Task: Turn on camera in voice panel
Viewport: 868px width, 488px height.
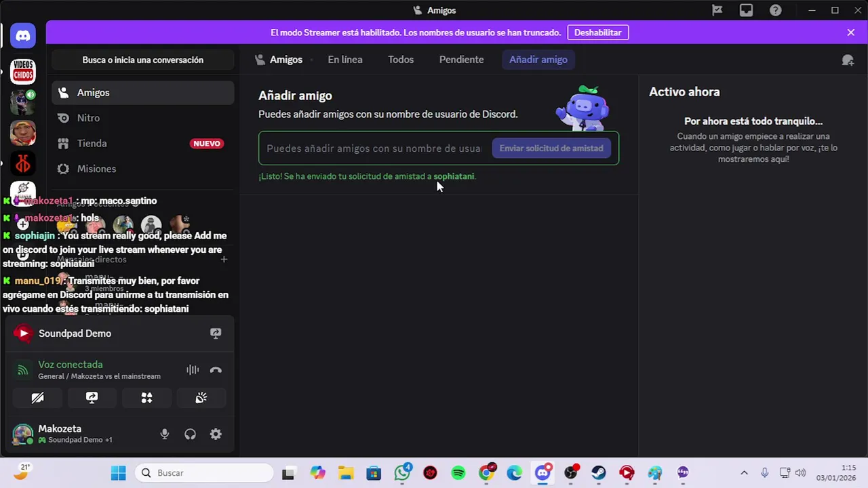Action: click(x=37, y=398)
